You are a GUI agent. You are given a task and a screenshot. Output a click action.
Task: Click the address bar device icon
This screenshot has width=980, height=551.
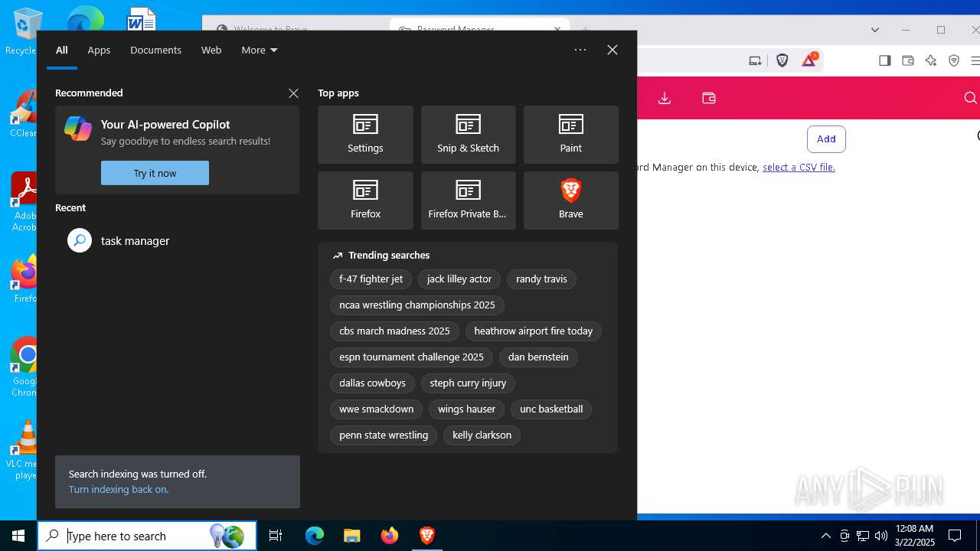tap(755, 60)
